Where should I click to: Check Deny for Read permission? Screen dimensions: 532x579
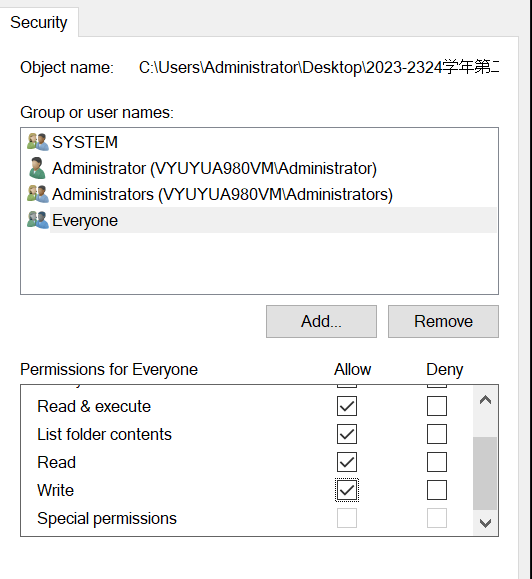(x=437, y=462)
